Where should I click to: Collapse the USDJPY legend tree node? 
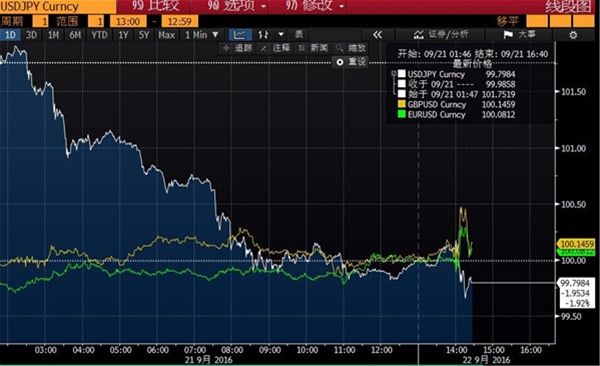(x=393, y=73)
